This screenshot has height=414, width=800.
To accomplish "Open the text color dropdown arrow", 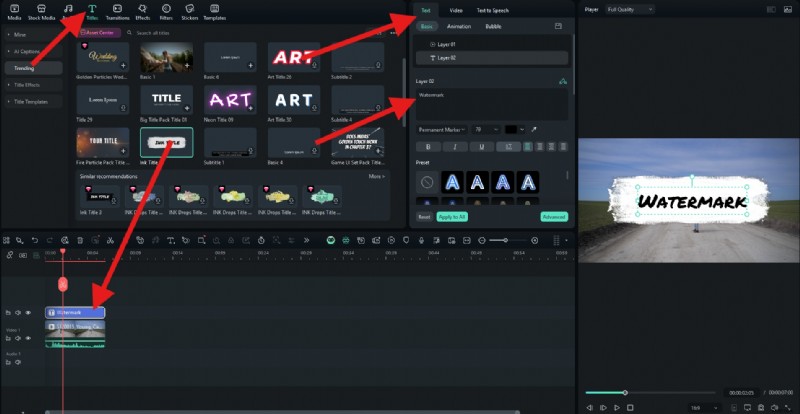I will [522, 130].
